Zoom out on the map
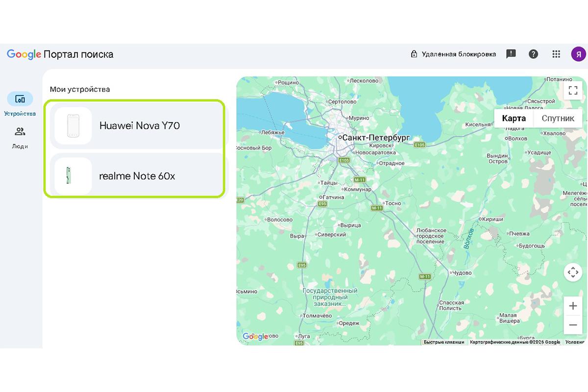Viewport: 588px width, 392px height. pyautogui.click(x=573, y=324)
